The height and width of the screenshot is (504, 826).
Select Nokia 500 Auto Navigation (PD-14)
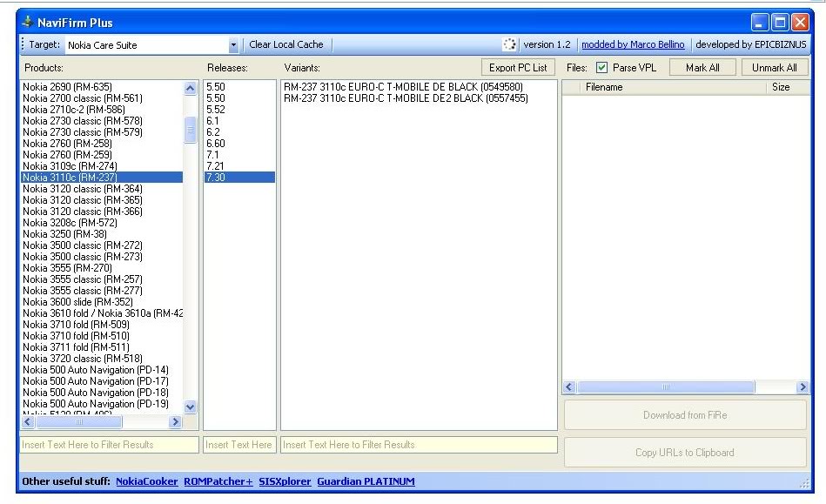pos(102,370)
